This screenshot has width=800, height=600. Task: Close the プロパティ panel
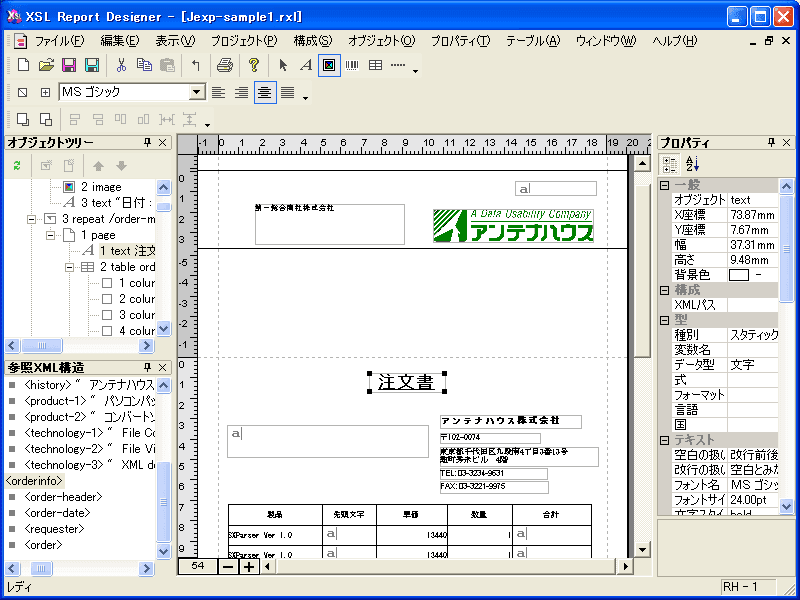[x=786, y=143]
